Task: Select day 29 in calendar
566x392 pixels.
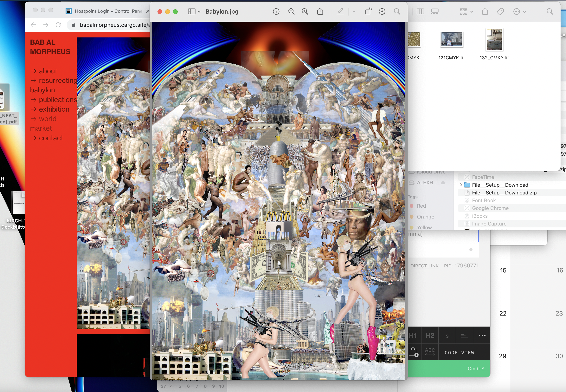Action: coord(503,356)
